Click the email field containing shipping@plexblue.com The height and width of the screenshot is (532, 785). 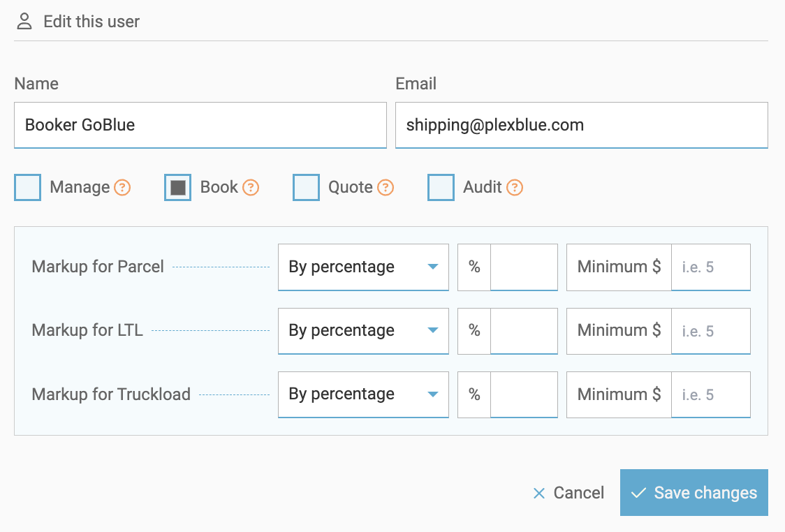pos(582,125)
